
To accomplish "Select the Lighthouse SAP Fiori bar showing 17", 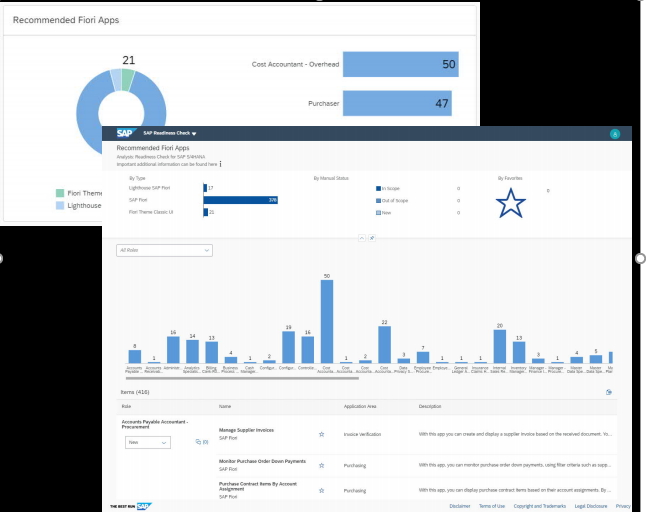I will (205, 188).
